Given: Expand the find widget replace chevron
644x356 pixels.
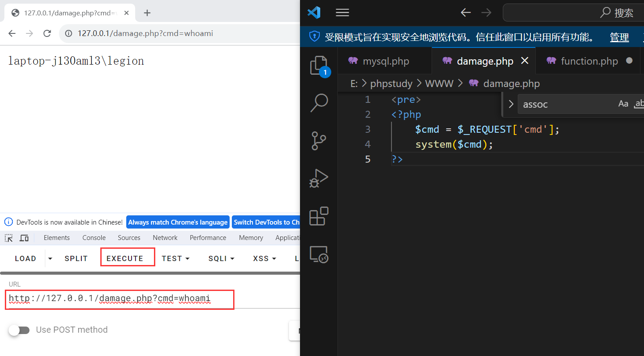Looking at the screenshot, I should [511, 104].
